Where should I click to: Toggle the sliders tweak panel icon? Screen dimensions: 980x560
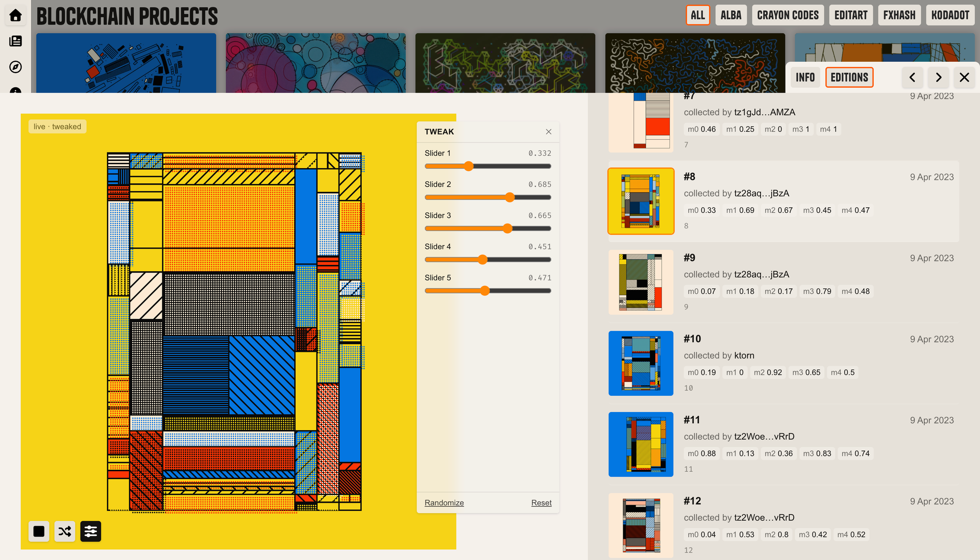point(91,531)
